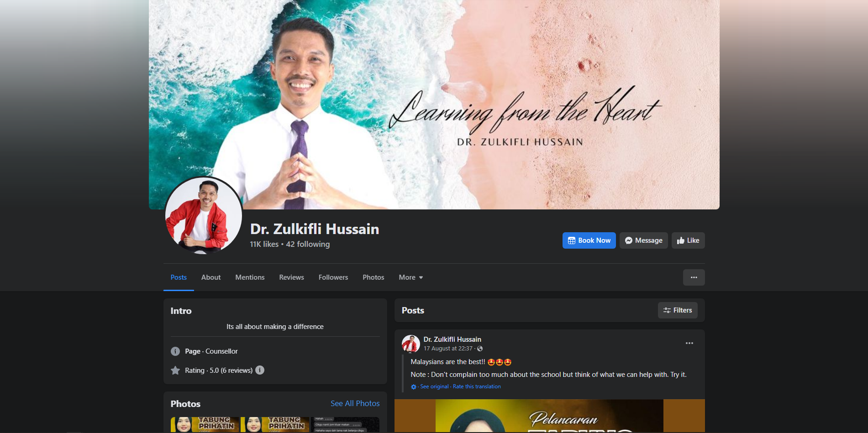868x433 pixels.
Task: Open the first Tabung Prihatin photo thumbnail
Action: (205, 424)
